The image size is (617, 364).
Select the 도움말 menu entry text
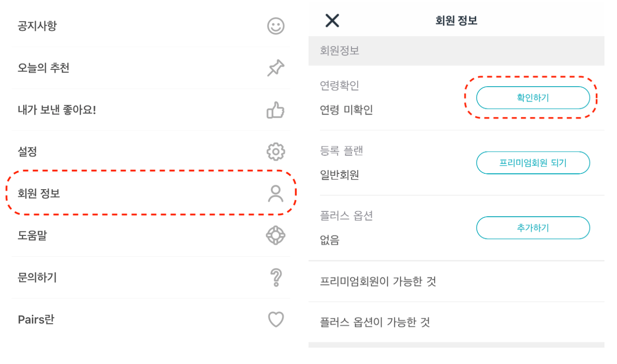point(32,236)
